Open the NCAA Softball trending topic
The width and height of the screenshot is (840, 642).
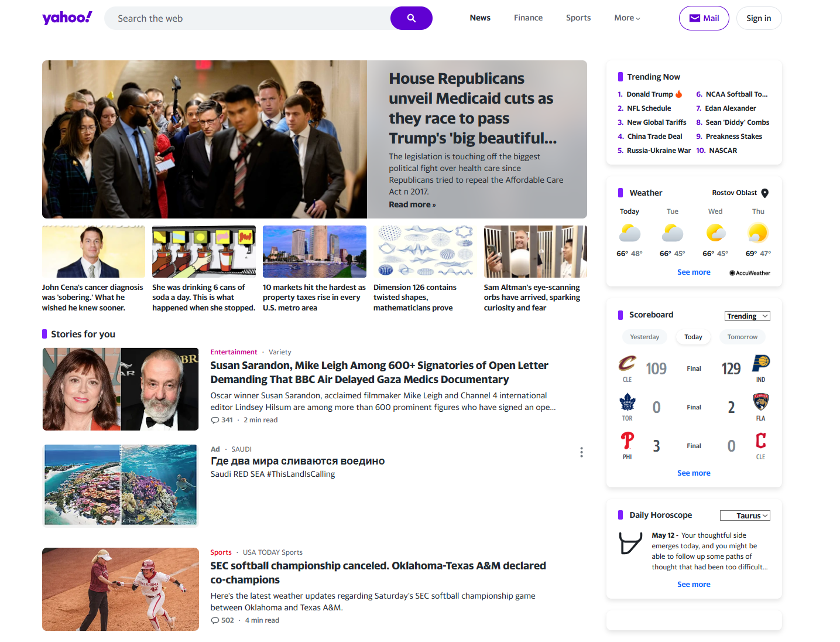[x=736, y=94]
